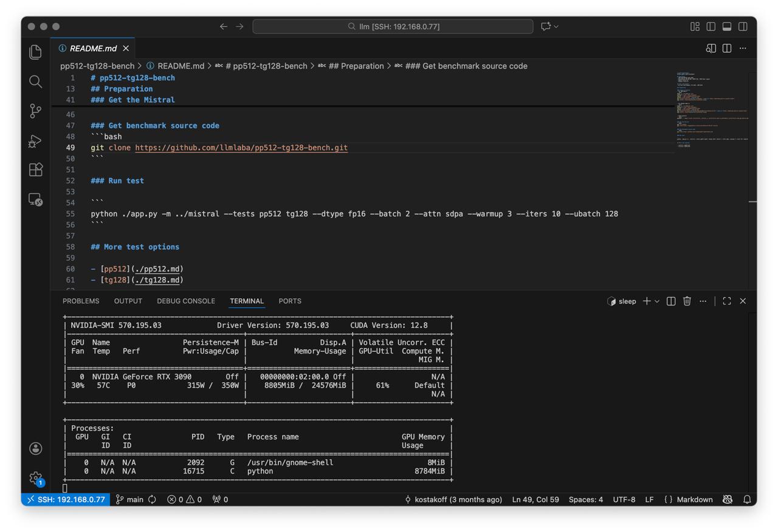Open the Markdown language mode selector

click(x=694, y=499)
